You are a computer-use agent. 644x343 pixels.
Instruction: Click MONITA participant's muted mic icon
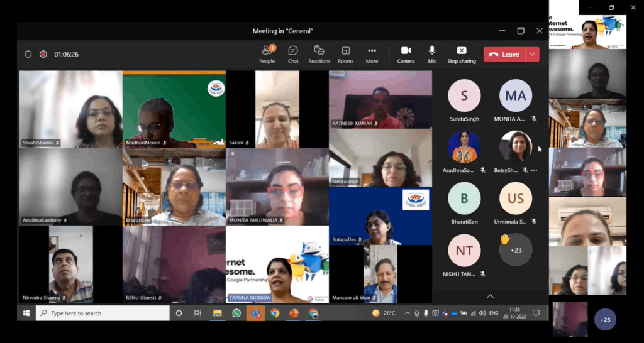pos(534,119)
